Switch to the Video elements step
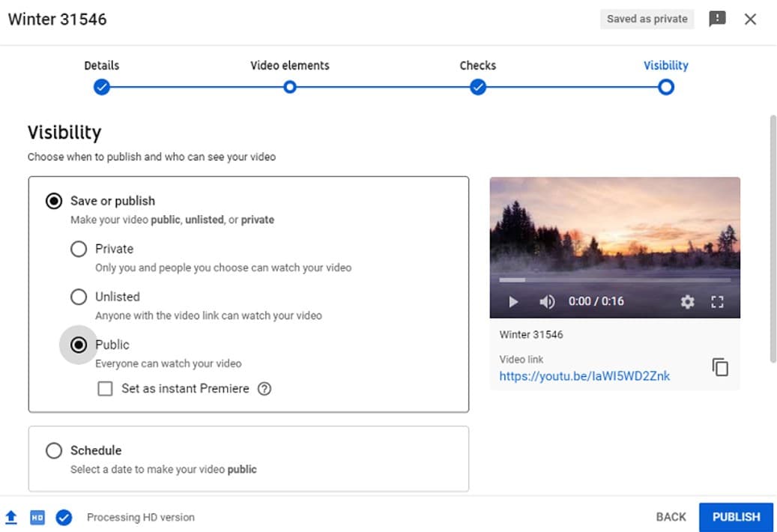 [290, 87]
